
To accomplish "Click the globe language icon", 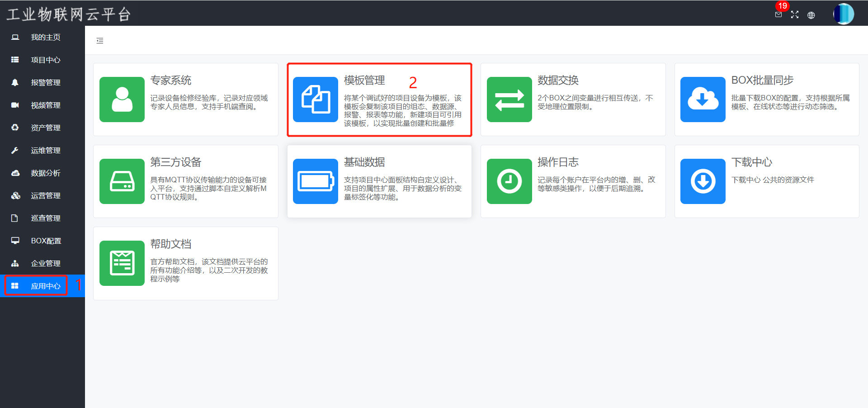I will [811, 15].
